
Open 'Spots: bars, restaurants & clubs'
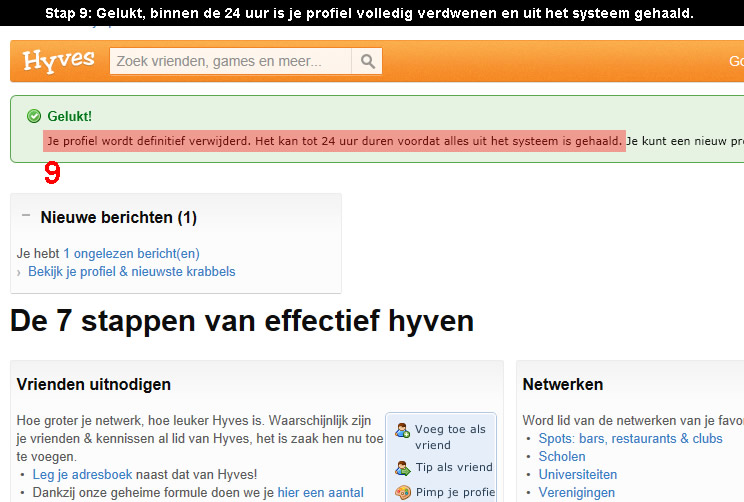630,438
